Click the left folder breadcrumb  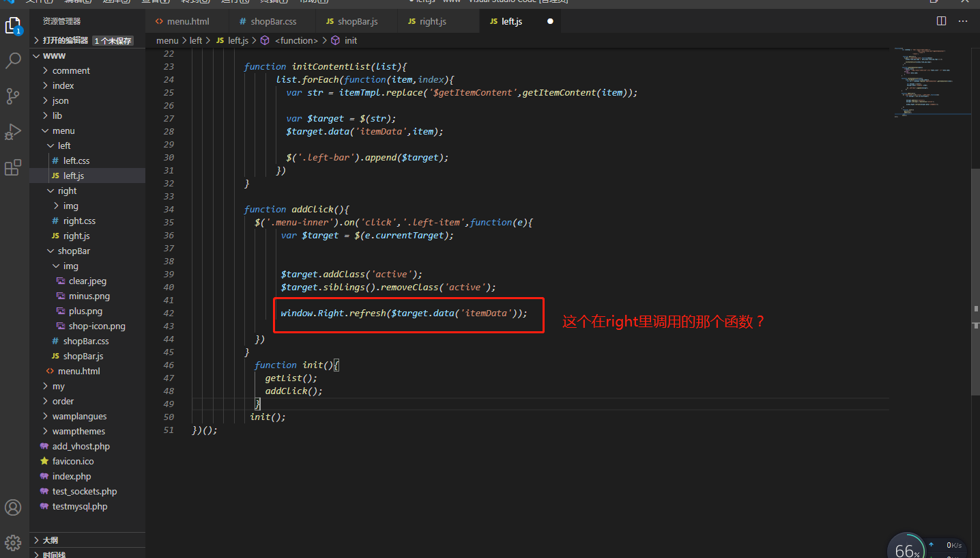[x=196, y=40]
